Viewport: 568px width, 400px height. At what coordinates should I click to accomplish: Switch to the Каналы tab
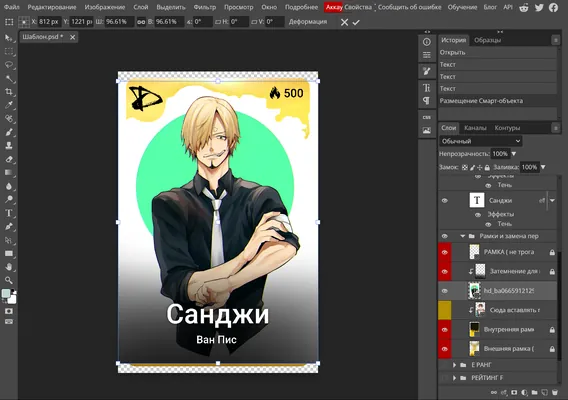click(x=475, y=128)
